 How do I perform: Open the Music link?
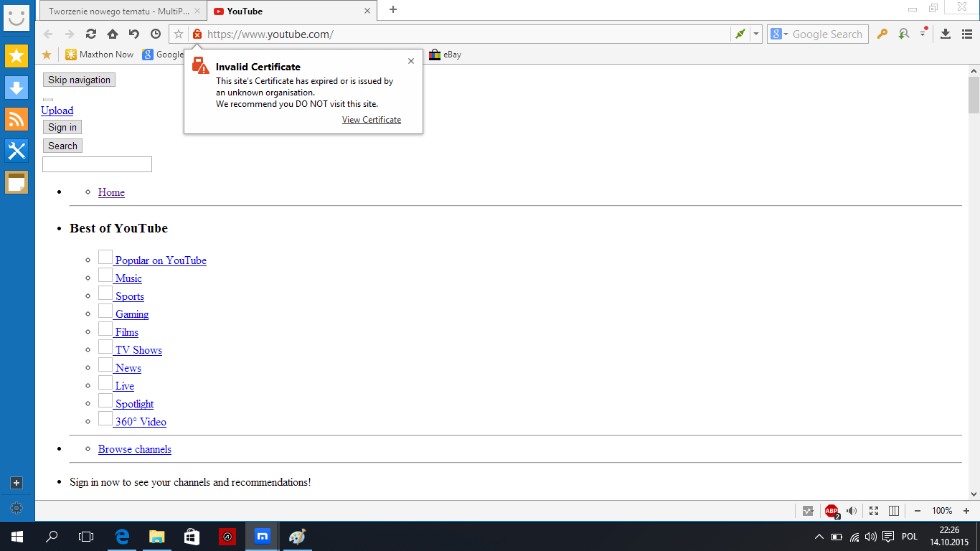click(128, 278)
